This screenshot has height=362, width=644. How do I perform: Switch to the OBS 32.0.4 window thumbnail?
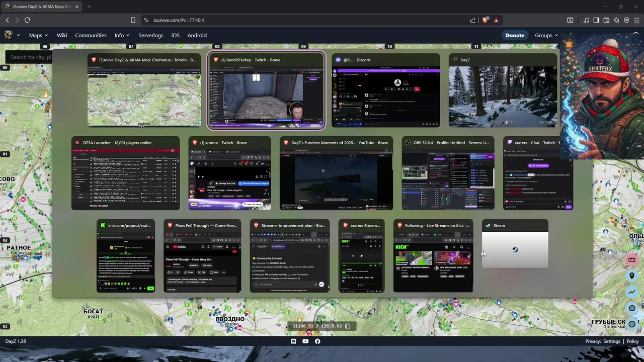tap(448, 173)
